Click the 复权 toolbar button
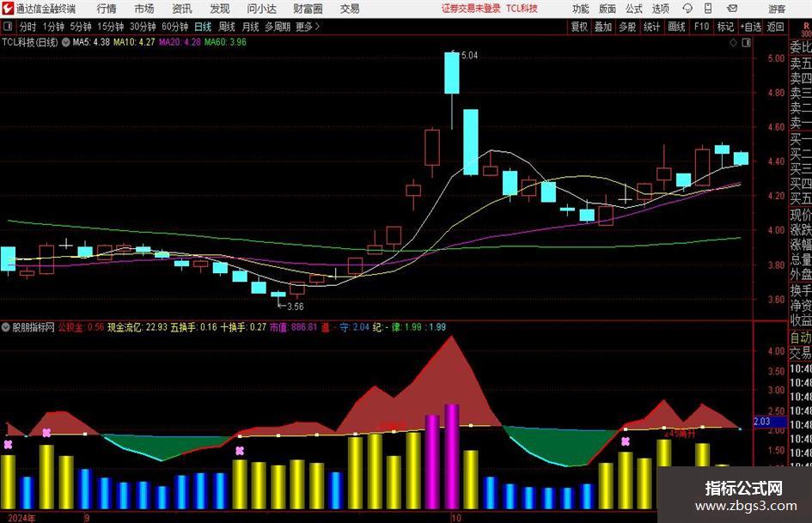This screenshot has width=812, height=523. tap(579, 27)
